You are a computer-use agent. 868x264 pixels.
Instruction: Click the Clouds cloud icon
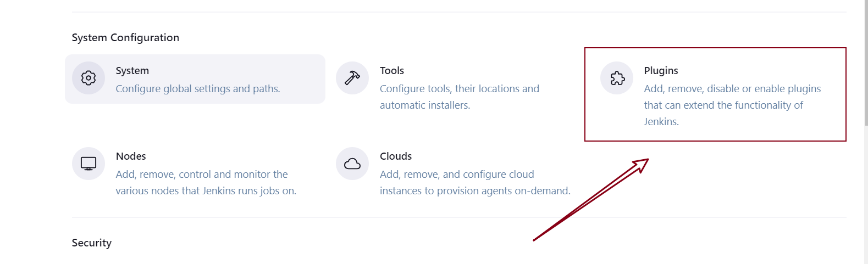(352, 164)
